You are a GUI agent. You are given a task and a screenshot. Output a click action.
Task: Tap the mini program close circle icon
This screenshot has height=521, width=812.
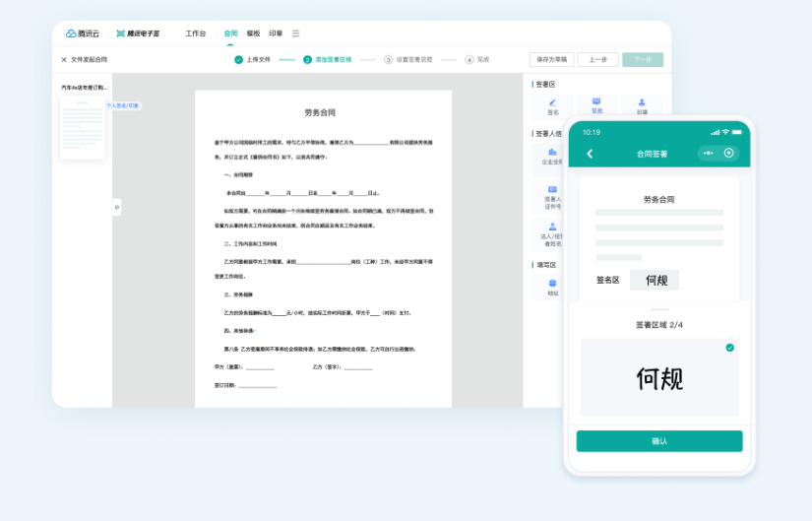tap(729, 154)
